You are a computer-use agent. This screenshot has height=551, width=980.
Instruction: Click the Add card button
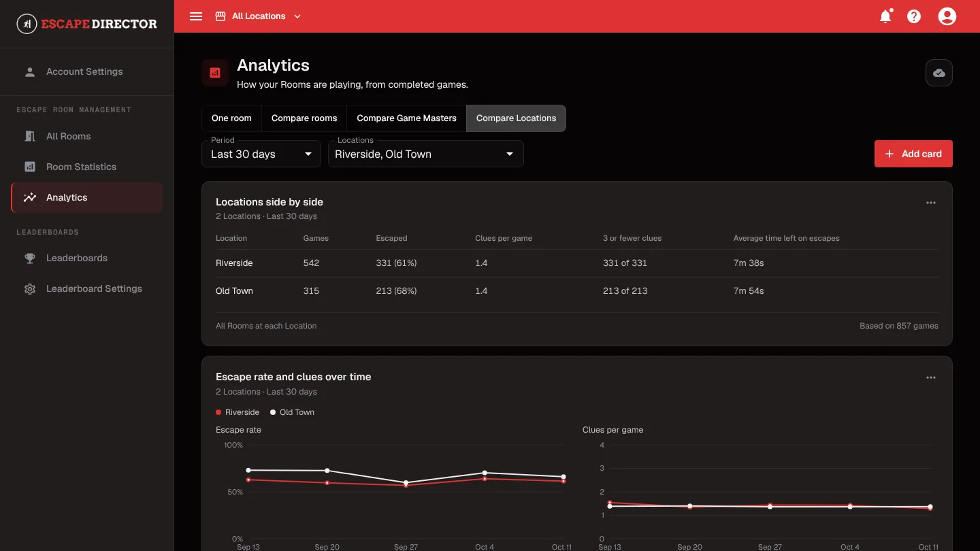click(x=913, y=154)
